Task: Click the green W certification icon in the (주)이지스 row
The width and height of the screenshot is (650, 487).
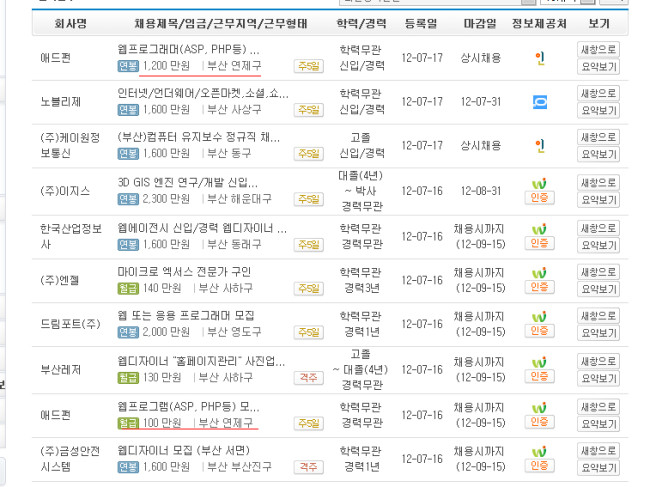Action: pyautogui.click(x=539, y=183)
